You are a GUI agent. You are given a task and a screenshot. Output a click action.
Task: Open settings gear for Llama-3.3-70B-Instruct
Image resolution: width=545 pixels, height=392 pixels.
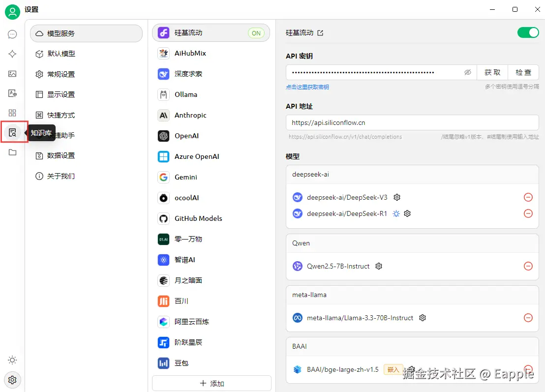pos(423,318)
